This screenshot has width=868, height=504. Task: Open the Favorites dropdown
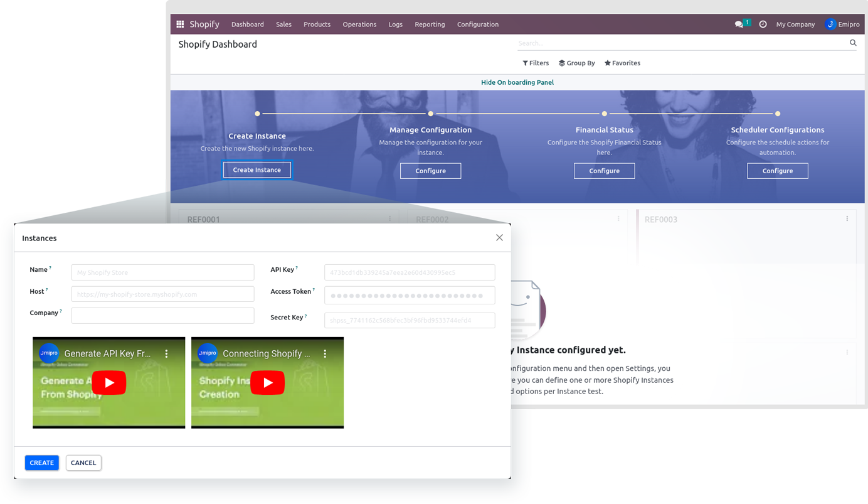[x=622, y=63]
